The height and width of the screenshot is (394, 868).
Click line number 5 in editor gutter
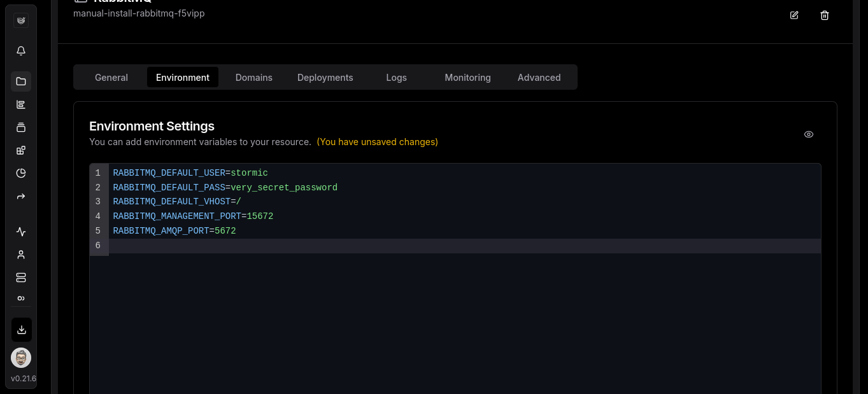98,231
